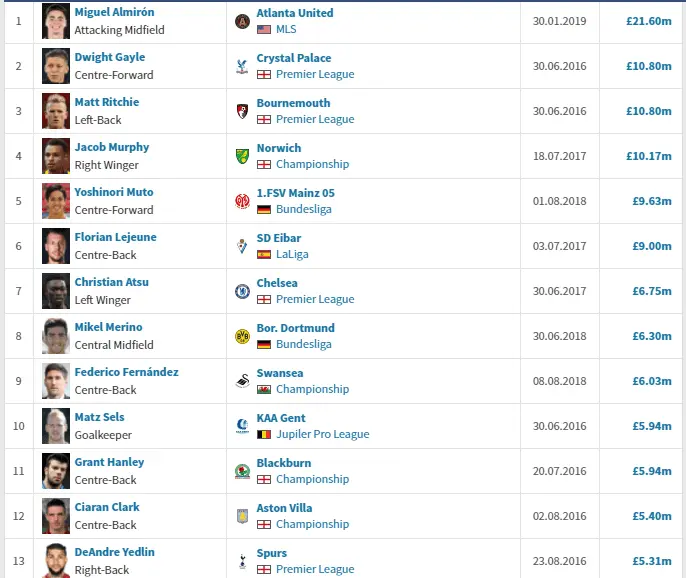This screenshot has width=686, height=578.
Task: Click the Bor. Dortmund club crest
Action: 242,336
